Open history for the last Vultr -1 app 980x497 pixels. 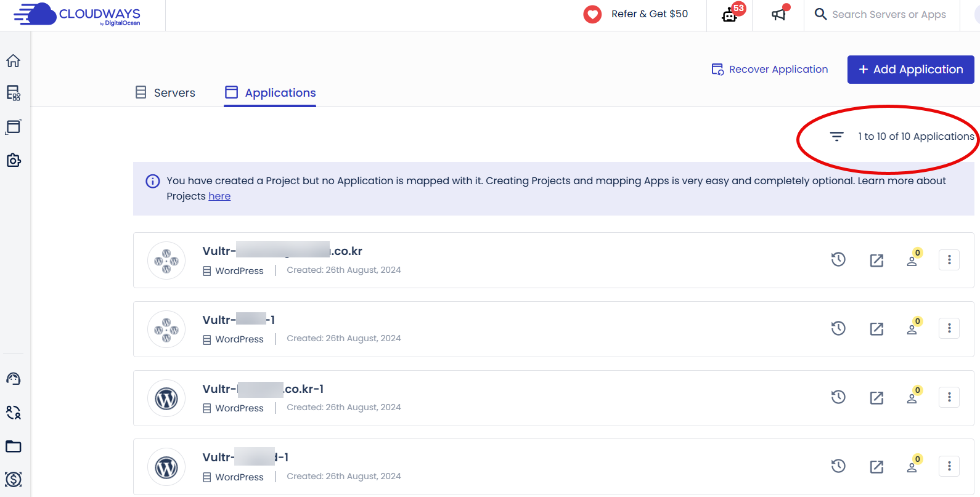click(838, 466)
